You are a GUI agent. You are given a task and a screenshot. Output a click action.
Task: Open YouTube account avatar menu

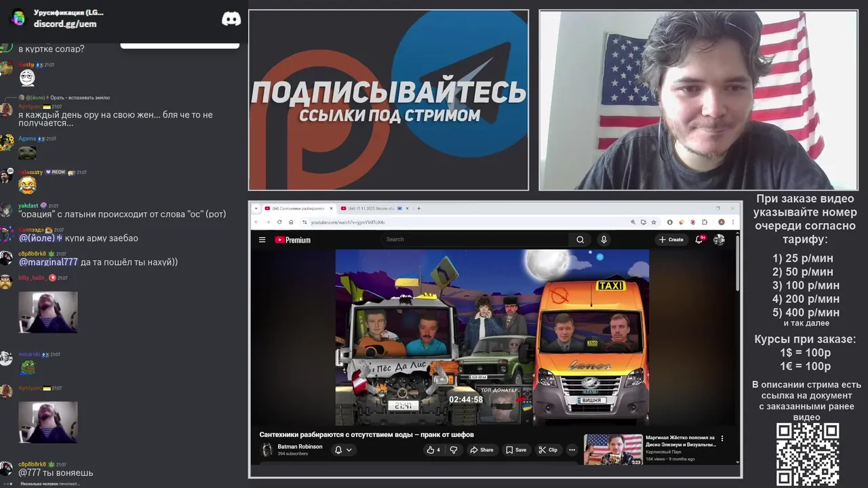click(719, 239)
